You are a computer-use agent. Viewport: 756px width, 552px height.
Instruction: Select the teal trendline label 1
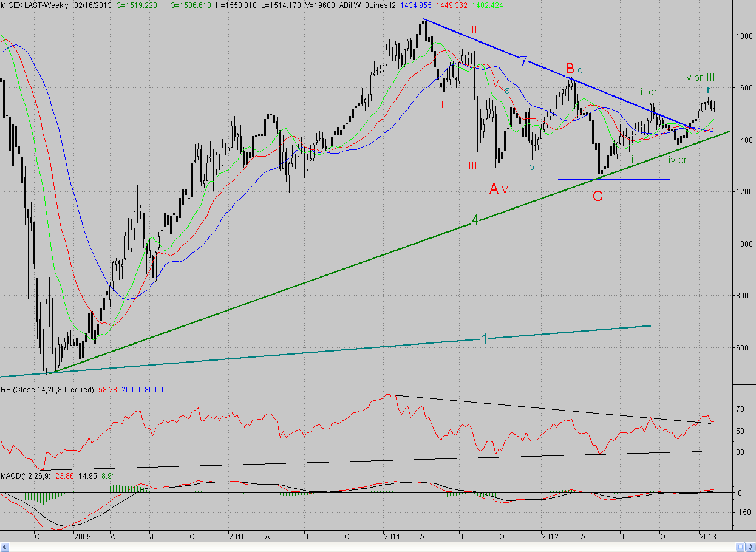(x=485, y=338)
